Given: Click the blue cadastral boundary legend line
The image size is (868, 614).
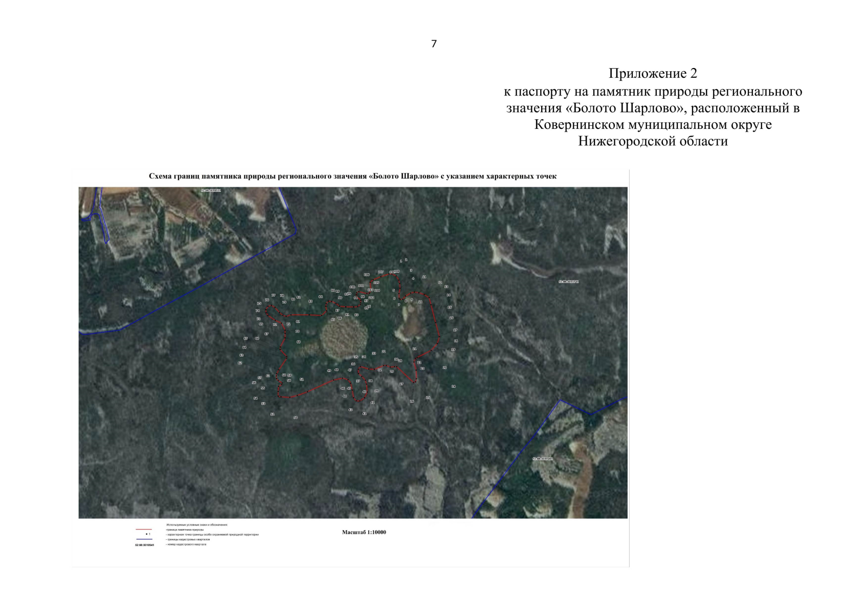Looking at the screenshot, I should [144, 539].
